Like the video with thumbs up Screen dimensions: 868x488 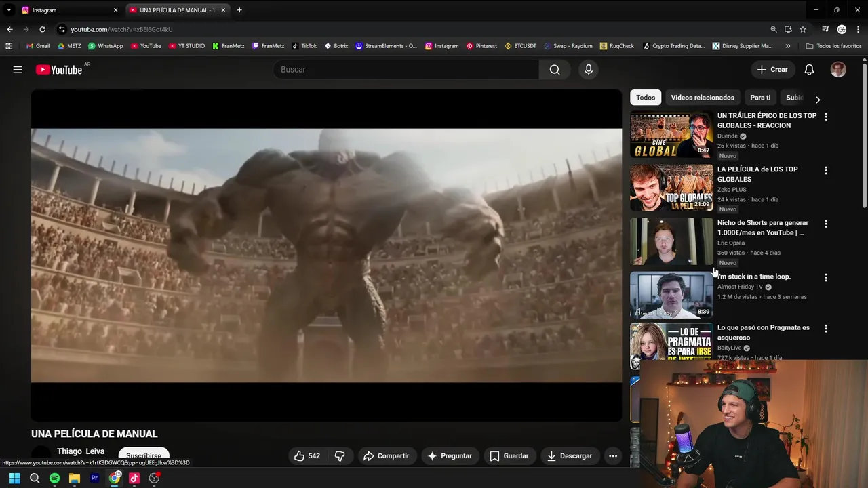click(307, 456)
